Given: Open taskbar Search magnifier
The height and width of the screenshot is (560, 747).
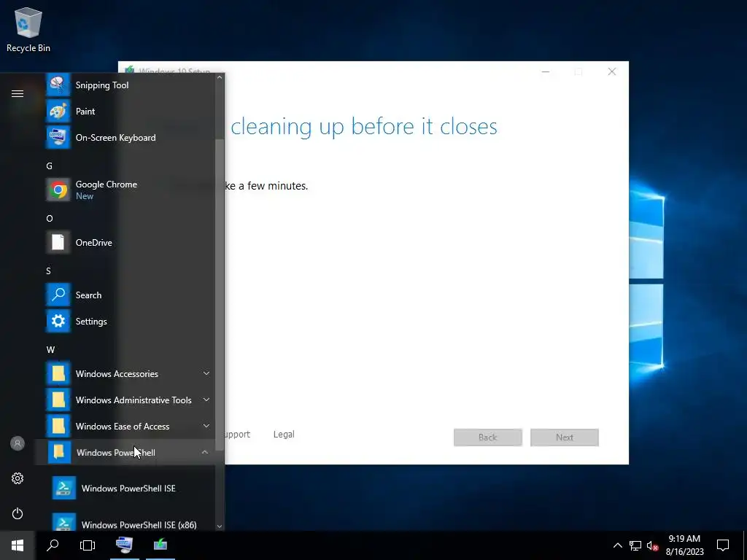Looking at the screenshot, I should pos(53,545).
